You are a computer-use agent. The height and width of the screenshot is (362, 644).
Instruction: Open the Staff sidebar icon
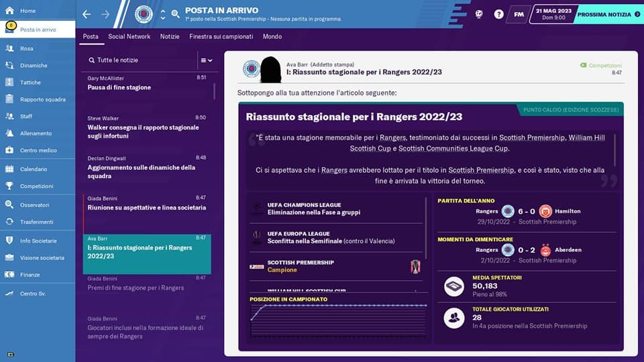point(9,116)
